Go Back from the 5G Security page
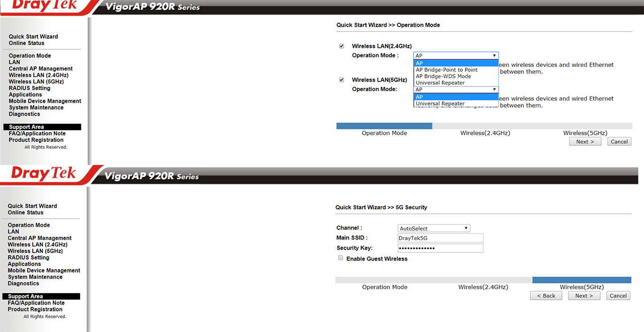644x332 pixels. [546, 296]
